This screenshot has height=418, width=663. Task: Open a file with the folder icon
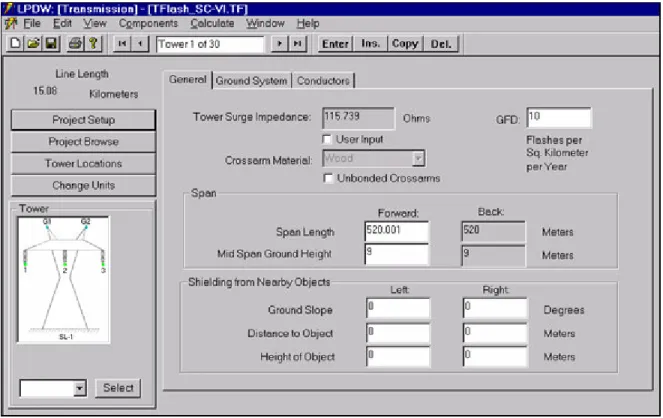(33, 44)
